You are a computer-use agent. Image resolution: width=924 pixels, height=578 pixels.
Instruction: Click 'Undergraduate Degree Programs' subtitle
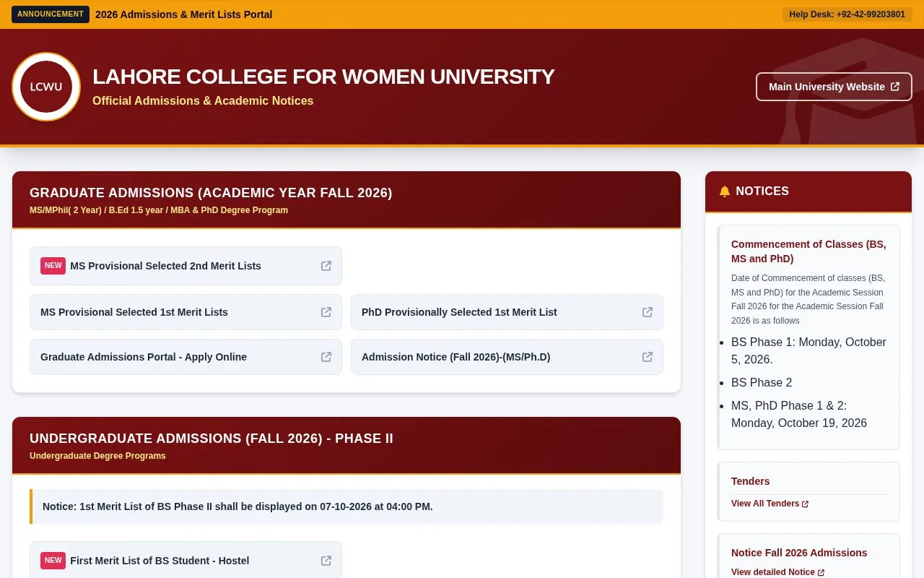pyautogui.click(x=97, y=456)
